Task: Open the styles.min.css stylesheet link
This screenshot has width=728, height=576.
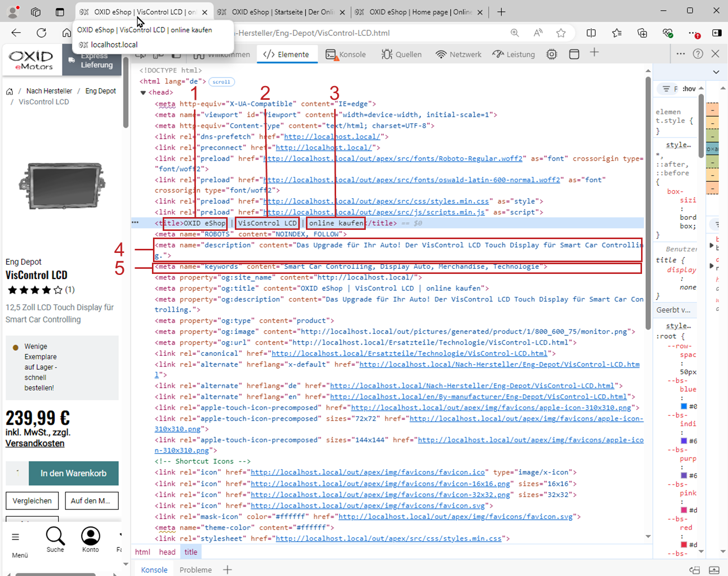Action: (389, 538)
